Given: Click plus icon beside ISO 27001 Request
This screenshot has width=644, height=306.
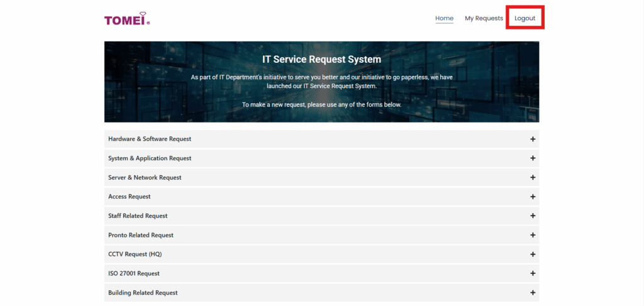Looking at the screenshot, I should click(533, 273).
